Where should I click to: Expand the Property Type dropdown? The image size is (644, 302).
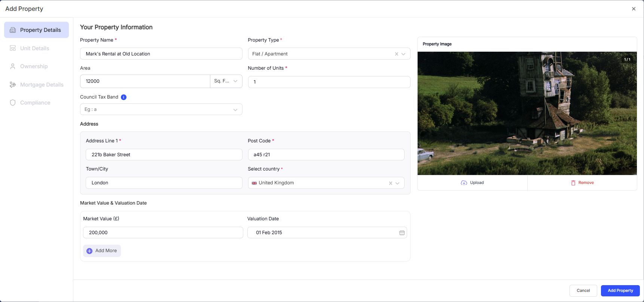point(403,54)
